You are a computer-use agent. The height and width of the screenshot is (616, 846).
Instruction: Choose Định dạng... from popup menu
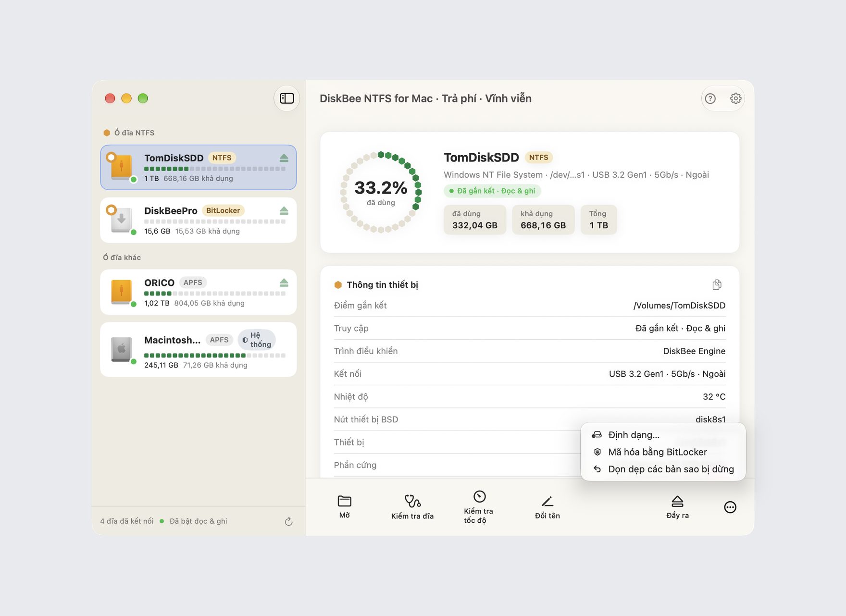[663, 435]
